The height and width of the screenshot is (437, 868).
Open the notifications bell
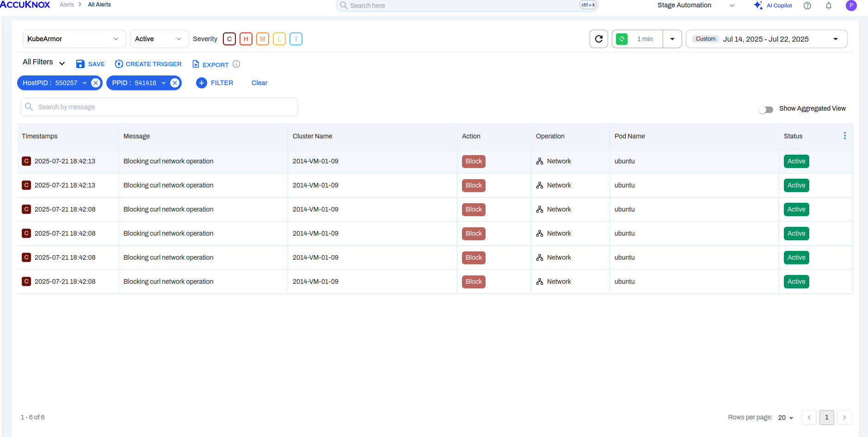[x=828, y=6]
